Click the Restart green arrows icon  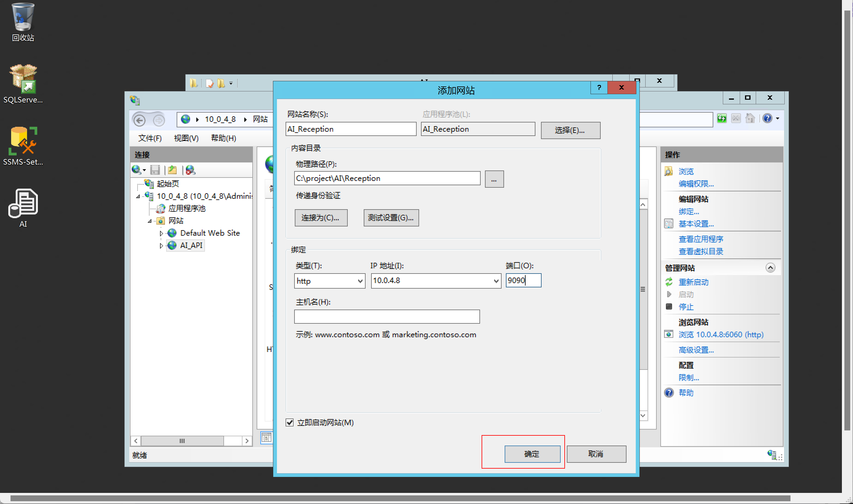pos(669,282)
